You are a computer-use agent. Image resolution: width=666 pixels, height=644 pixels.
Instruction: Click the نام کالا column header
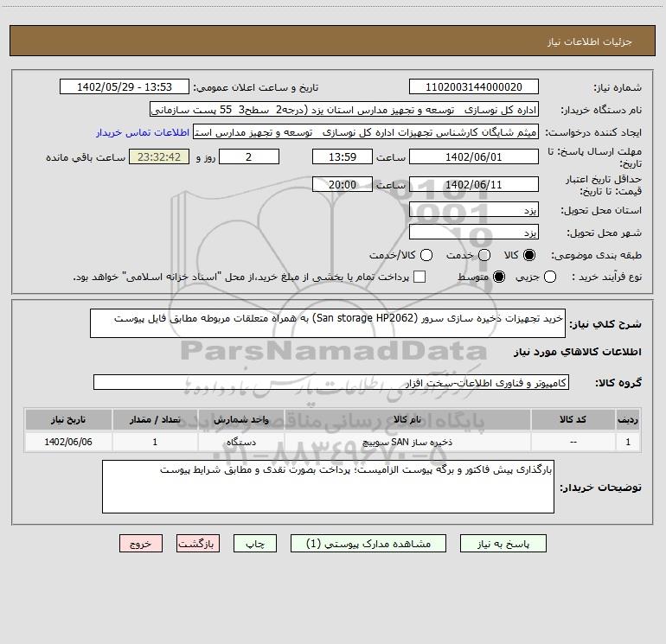407,419
